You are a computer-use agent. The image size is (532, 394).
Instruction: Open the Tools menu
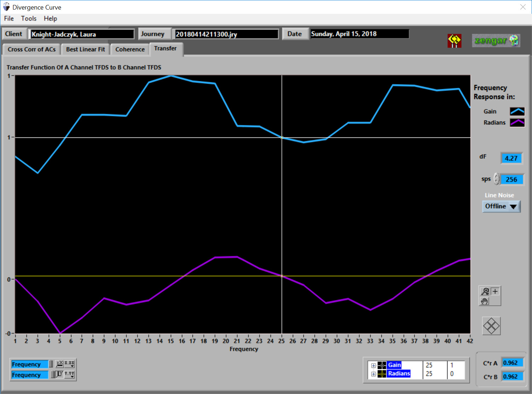click(x=29, y=18)
